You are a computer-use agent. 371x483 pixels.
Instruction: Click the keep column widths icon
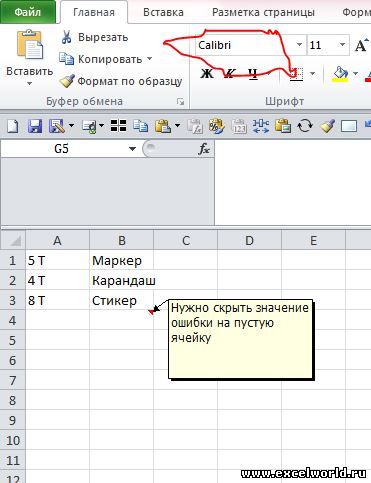[261, 126]
